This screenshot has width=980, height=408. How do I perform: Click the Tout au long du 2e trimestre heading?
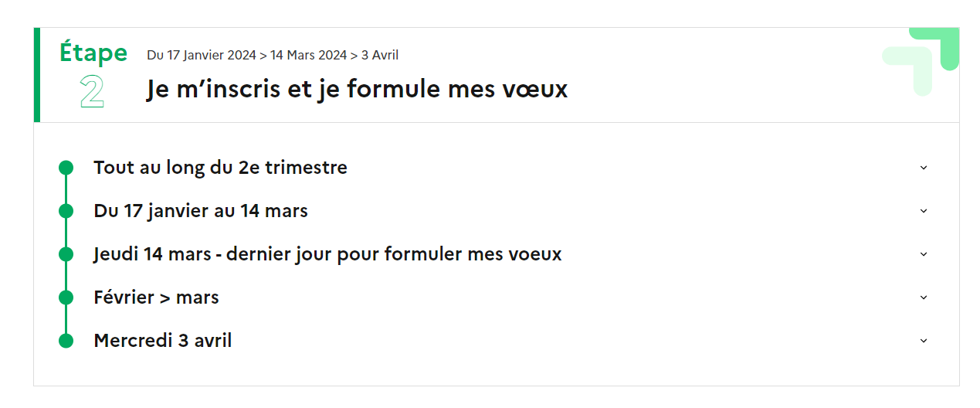220,168
